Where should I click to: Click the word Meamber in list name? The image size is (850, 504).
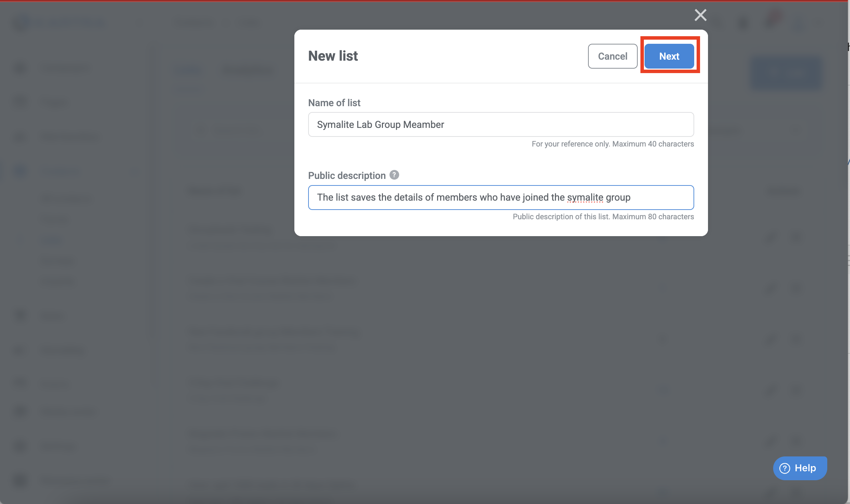coord(423,124)
